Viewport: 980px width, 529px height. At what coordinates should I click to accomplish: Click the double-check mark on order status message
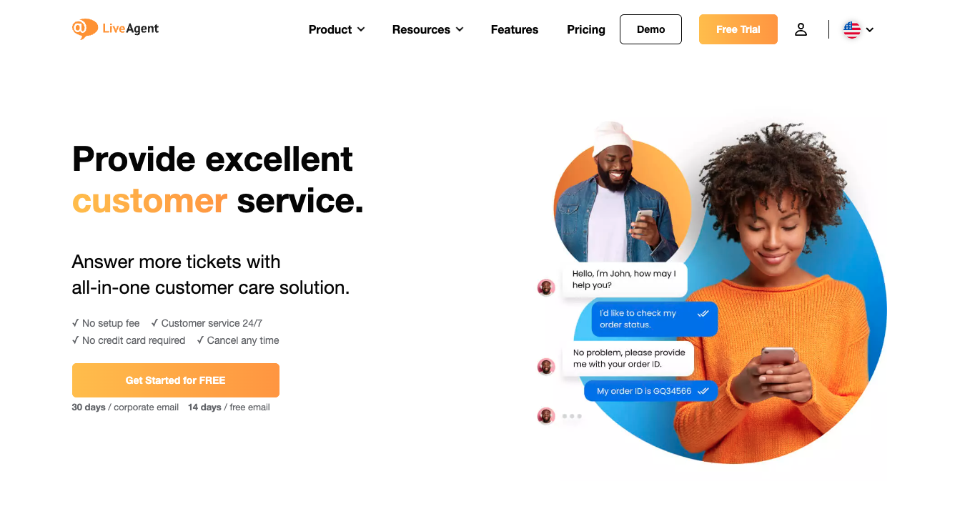[x=703, y=313]
